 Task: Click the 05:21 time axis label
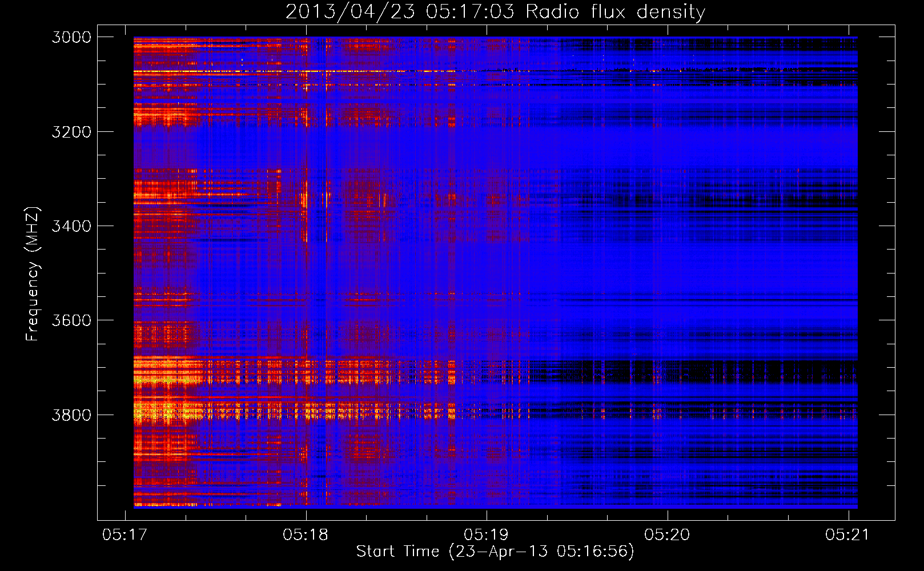click(847, 534)
